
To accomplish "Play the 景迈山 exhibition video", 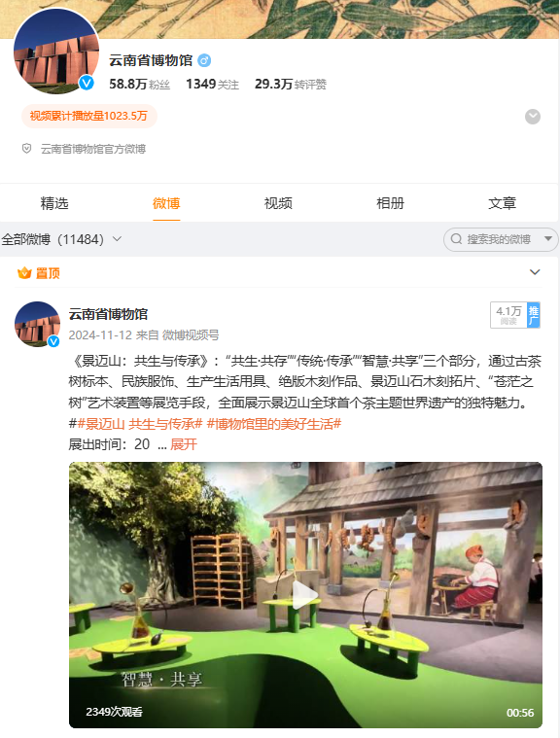I will tap(305, 595).
